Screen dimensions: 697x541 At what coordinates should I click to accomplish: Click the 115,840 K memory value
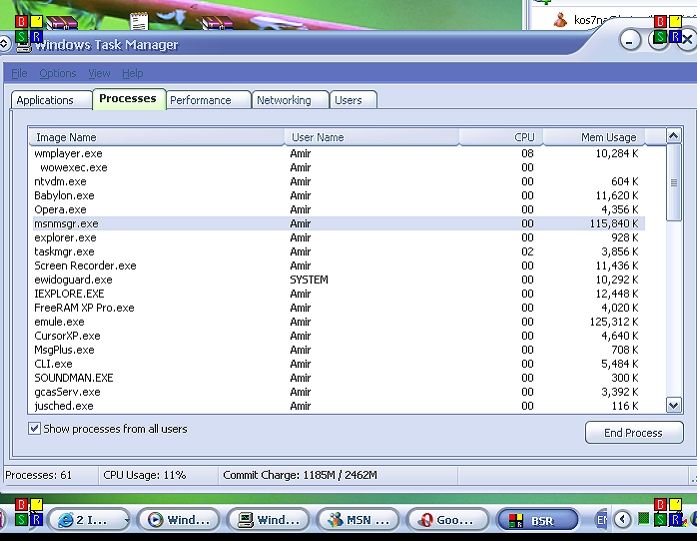click(614, 224)
